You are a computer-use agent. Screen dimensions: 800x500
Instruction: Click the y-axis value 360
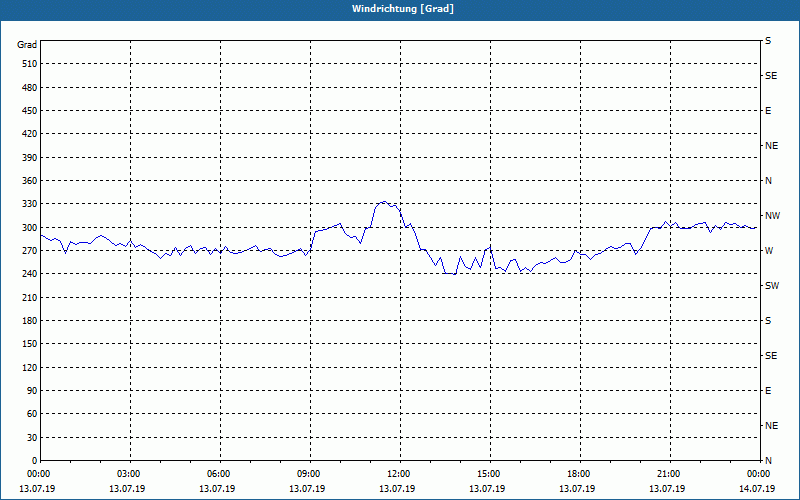(x=30, y=181)
